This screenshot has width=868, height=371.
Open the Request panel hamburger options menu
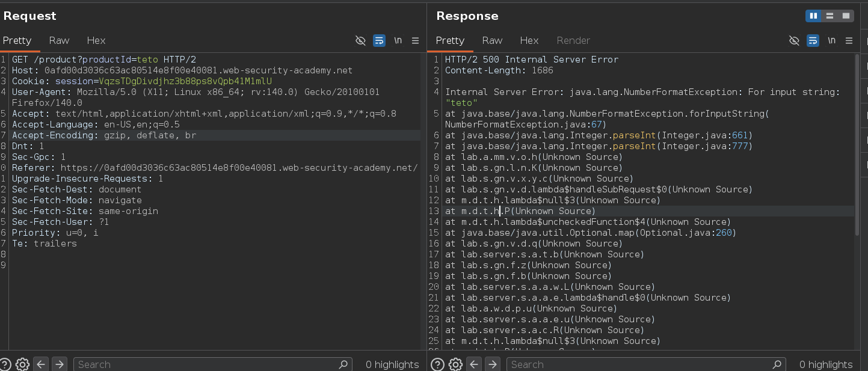(x=415, y=40)
